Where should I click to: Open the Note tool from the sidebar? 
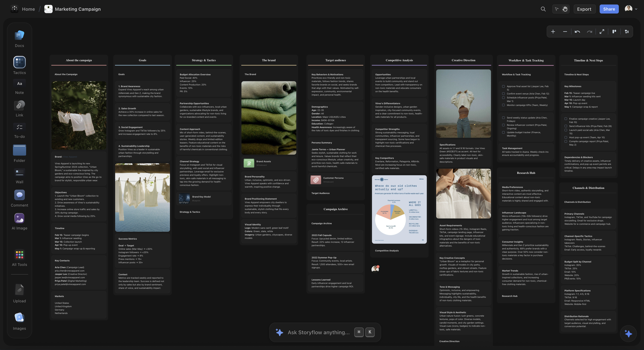[x=19, y=83]
